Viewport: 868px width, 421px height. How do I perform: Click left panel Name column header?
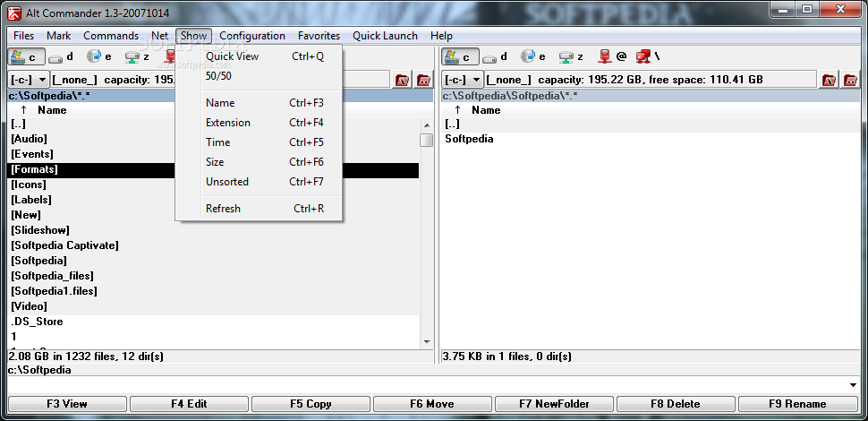pos(52,109)
